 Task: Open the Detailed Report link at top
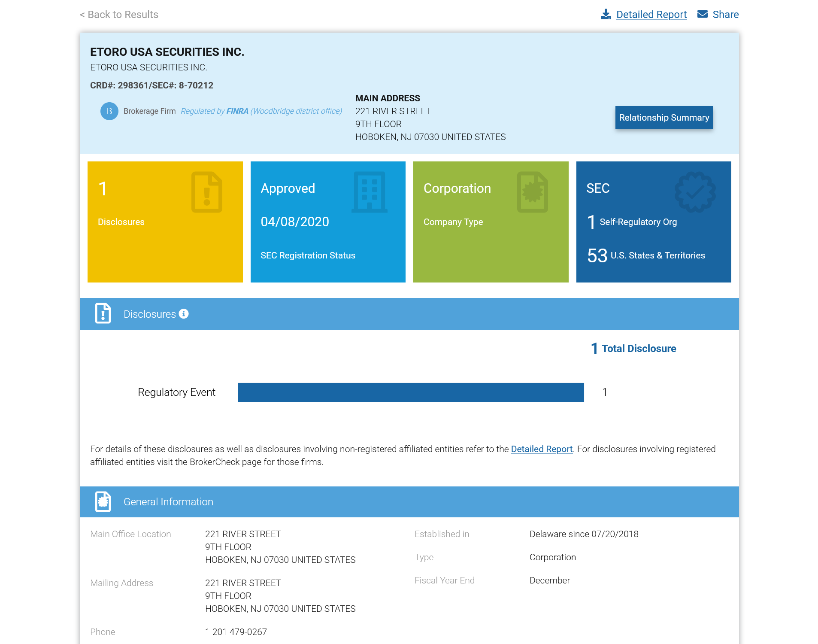point(651,15)
